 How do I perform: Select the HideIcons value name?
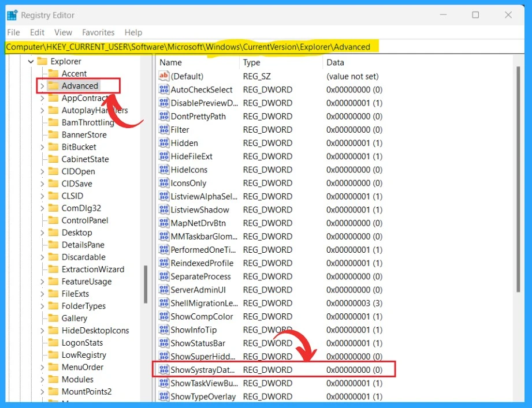[x=189, y=170]
